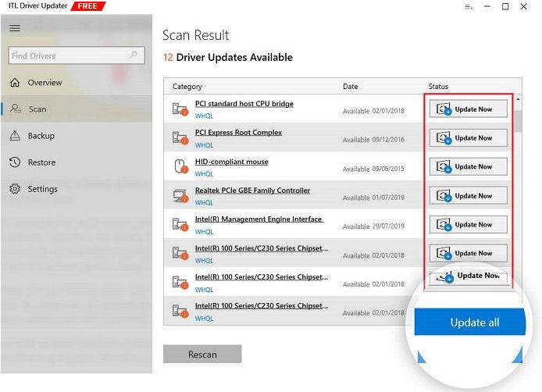Click the Rescan button
This screenshot has height=392, width=542.
click(202, 354)
